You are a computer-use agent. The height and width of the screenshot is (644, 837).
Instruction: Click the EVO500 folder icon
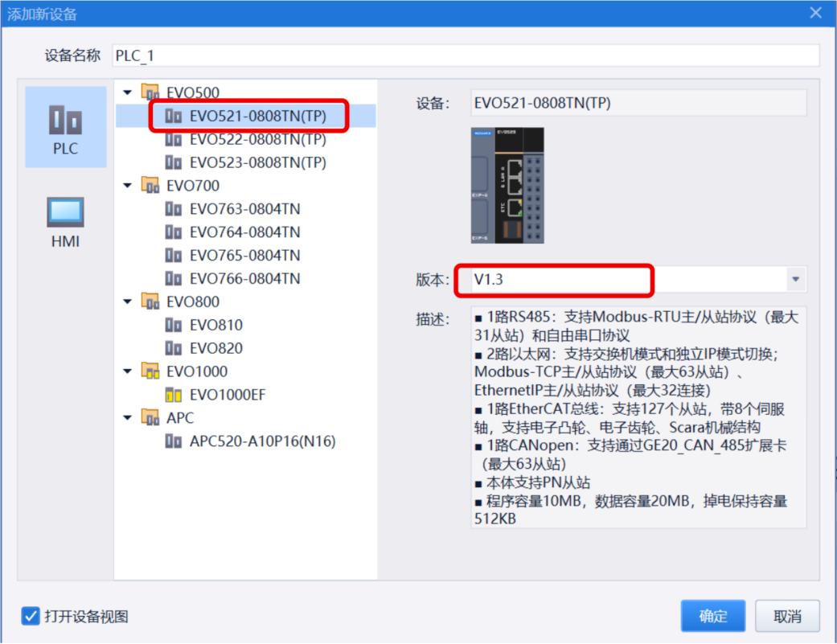click(x=150, y=92)
